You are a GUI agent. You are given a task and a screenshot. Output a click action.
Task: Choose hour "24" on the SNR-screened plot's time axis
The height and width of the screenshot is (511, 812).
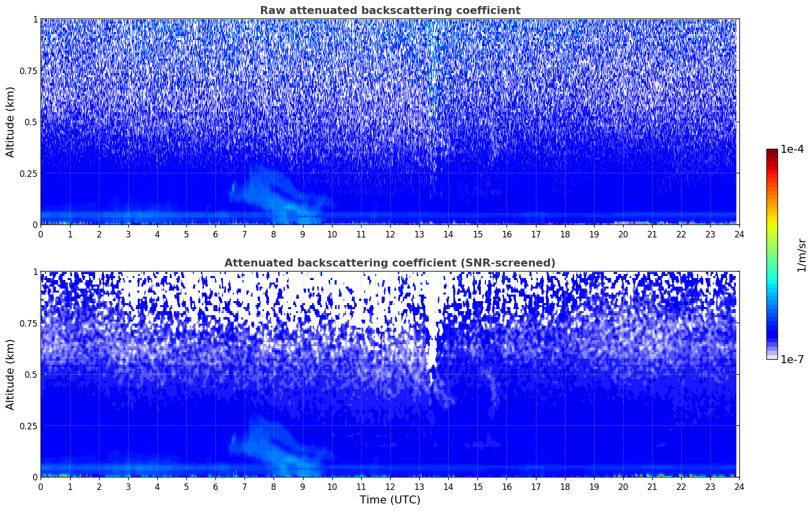tap(739, 486)
